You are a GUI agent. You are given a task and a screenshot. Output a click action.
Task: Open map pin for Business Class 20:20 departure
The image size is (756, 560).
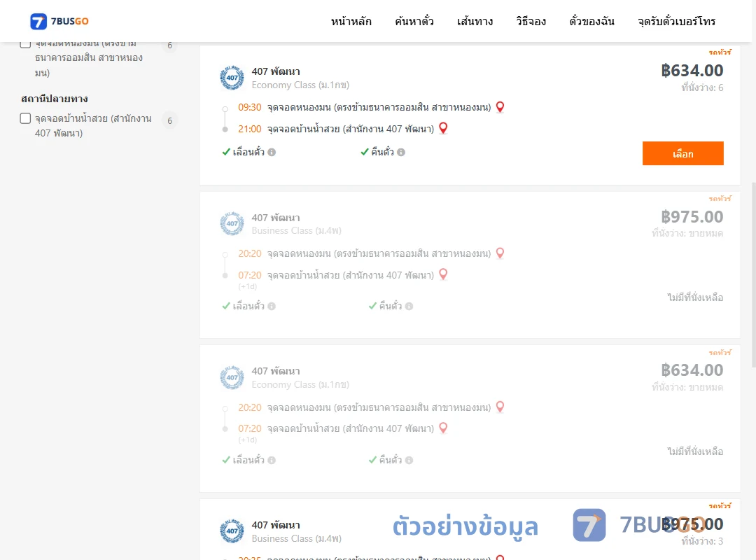500,253
